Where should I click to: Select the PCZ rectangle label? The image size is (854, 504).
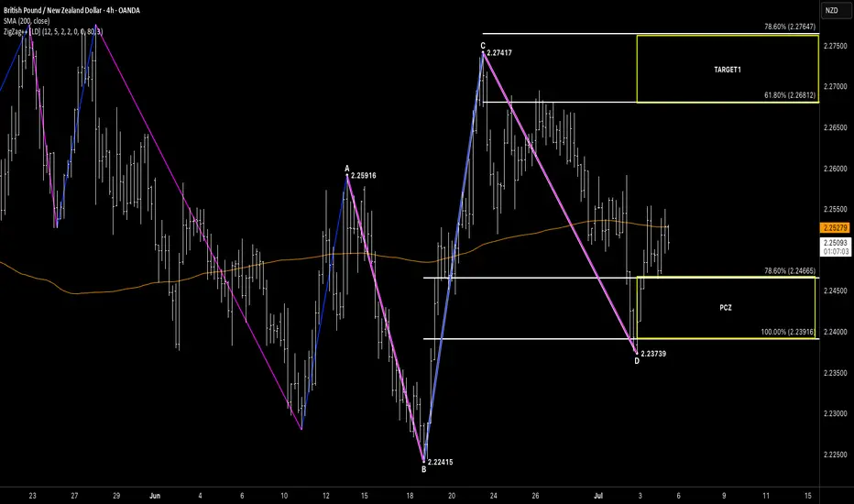[726, 308]
